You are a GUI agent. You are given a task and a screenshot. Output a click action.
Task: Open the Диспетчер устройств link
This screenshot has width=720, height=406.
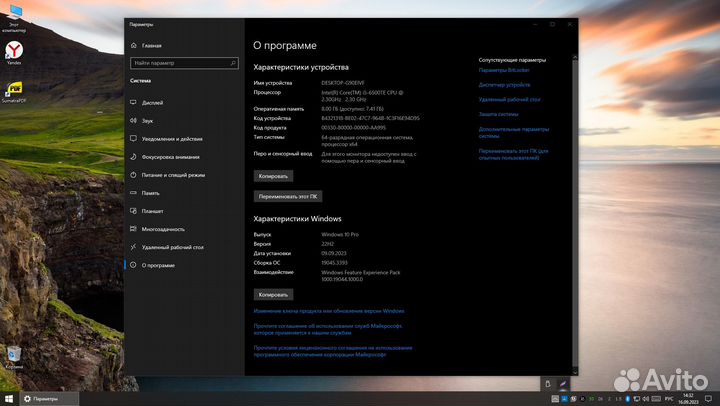click(504, 85)
